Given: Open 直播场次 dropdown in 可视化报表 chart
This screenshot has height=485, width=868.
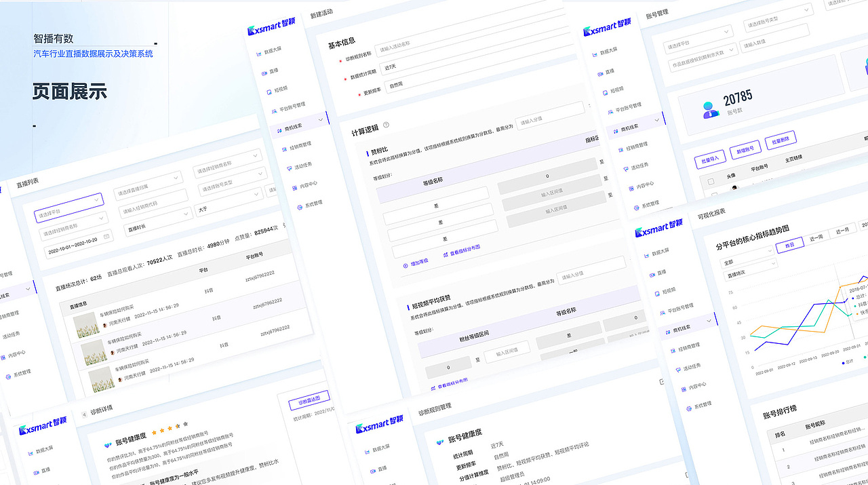Looking at the screenshot, I should point(750,269).
